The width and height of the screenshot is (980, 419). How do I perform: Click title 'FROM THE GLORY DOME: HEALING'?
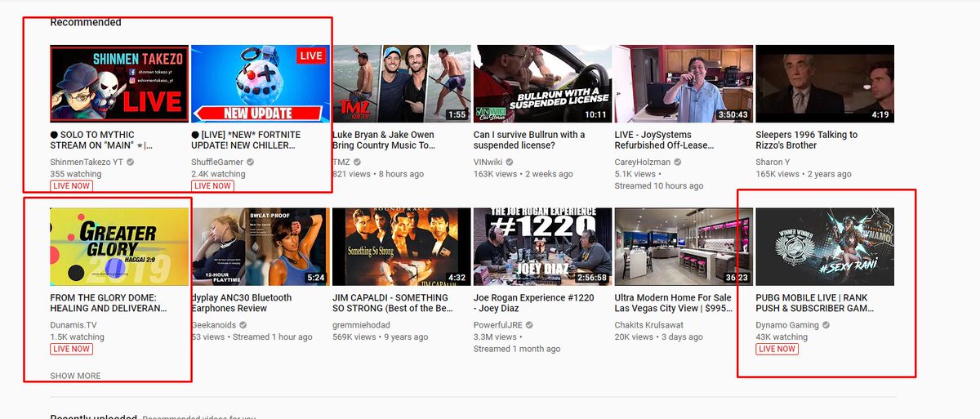point(109,303)
